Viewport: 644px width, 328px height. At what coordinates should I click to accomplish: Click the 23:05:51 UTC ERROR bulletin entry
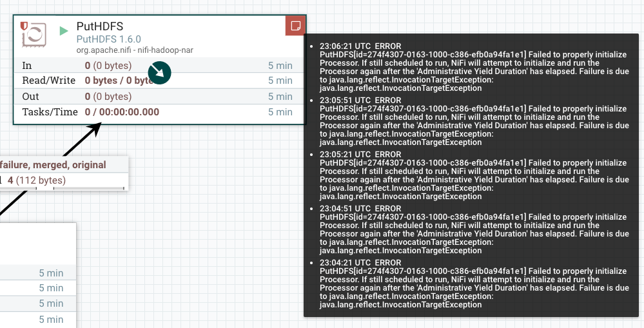(474, 122)
